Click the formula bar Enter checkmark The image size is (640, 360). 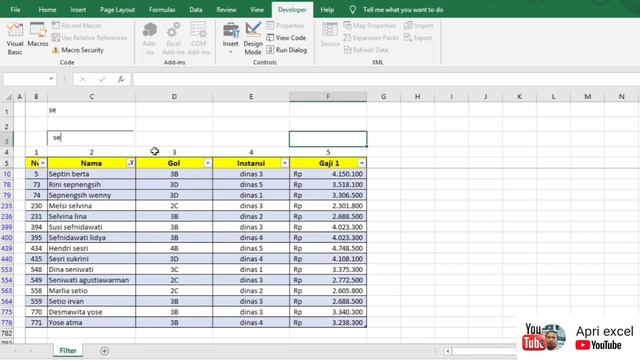point(102,79)
